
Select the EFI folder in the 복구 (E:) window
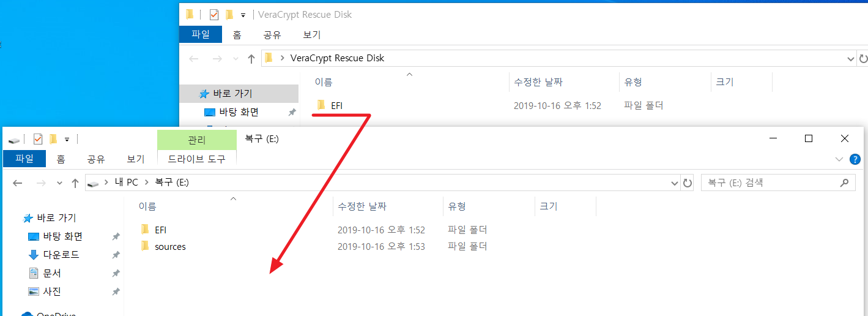point(160,230)
